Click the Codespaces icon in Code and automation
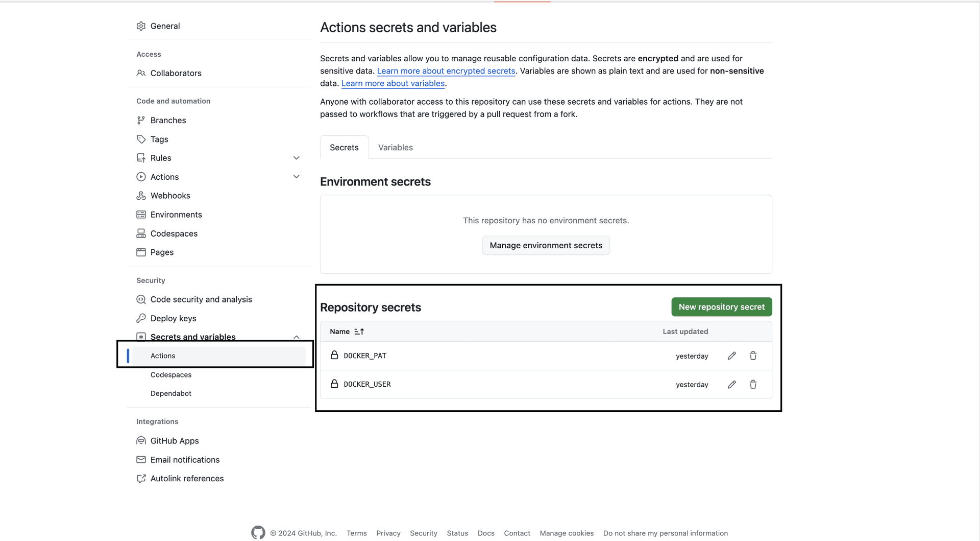Image resolution: width=980 pixels, height=541 pixels. [141, 233]
